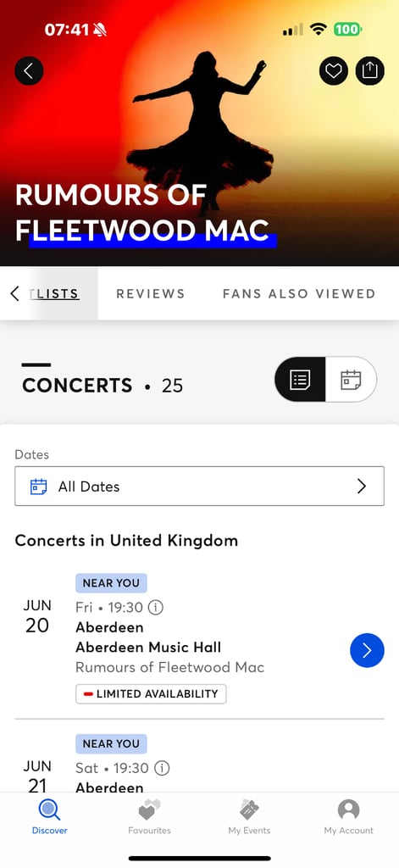Open Jun 20 concert with the blue arrow
This screenshot has height=868, width=399.
point(367,650)
